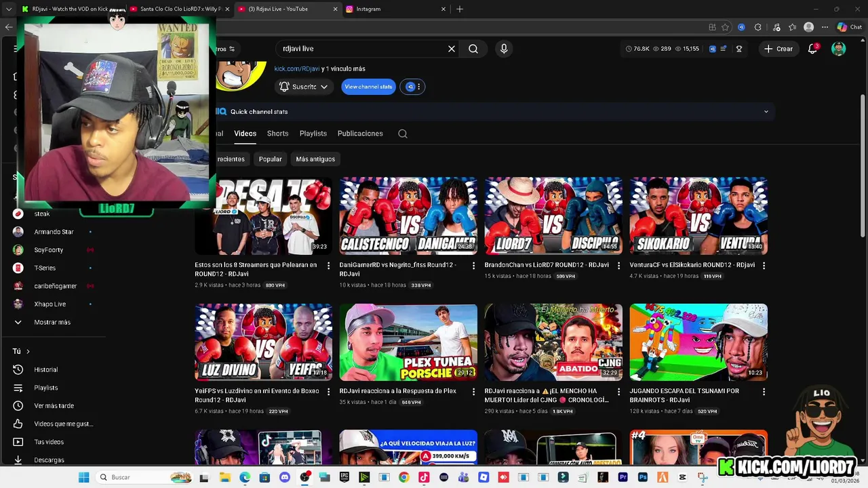Open the vidIQ list icon in stats bar
The width and height of the screenshot is (868, 488).
(724, 49)
